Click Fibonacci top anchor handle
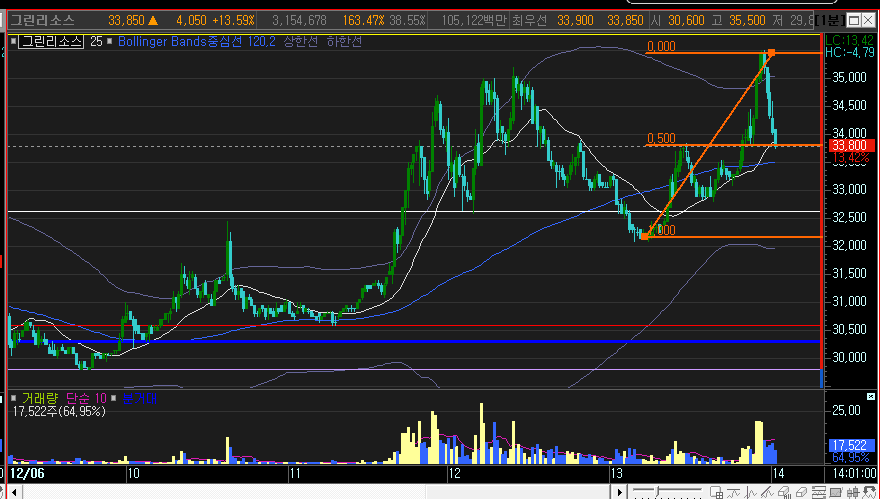The image size is (880, 499). tap(772, 53)
